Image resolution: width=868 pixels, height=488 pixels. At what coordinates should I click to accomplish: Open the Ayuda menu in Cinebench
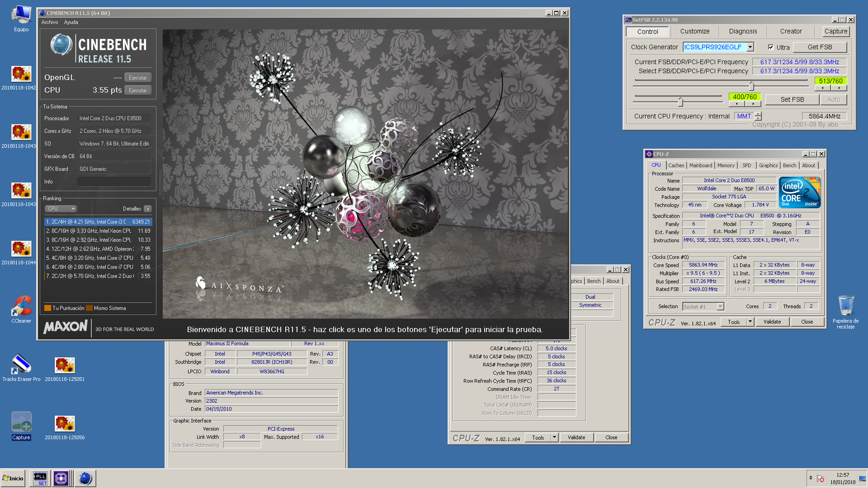click(71, 22)
